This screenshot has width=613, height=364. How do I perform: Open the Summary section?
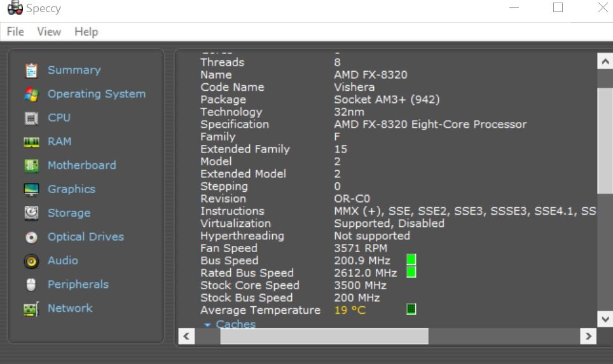click(x=74, y=71)
